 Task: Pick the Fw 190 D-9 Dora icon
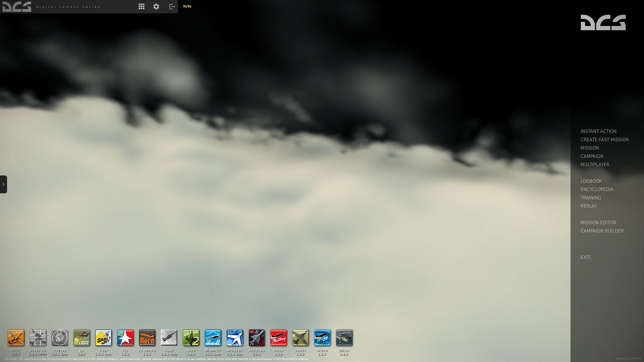pos(147,338)
